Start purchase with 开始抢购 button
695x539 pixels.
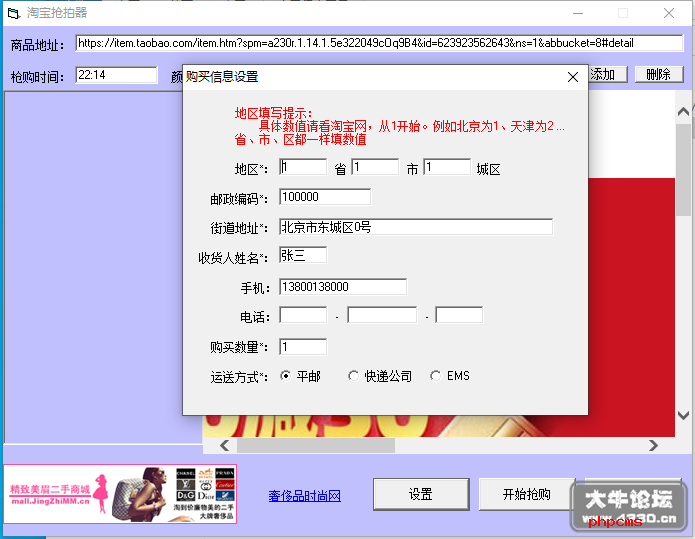coord(527,494)
